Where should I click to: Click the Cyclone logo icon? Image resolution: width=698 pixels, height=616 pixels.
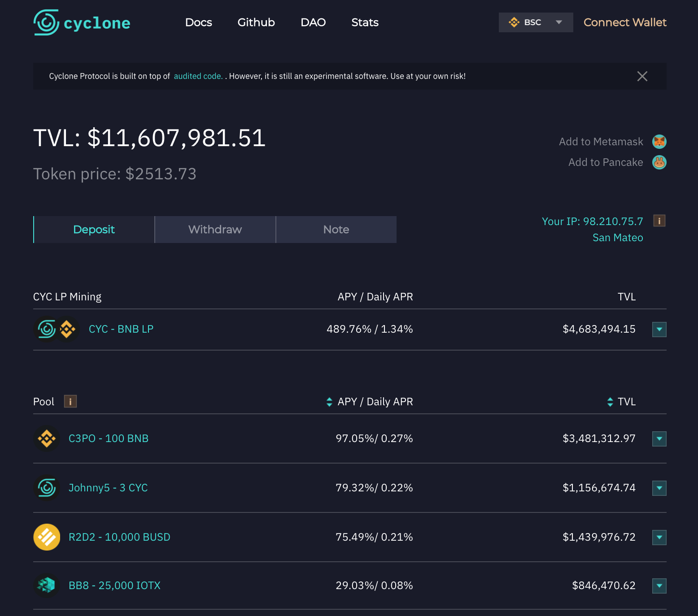pos(46,22)
